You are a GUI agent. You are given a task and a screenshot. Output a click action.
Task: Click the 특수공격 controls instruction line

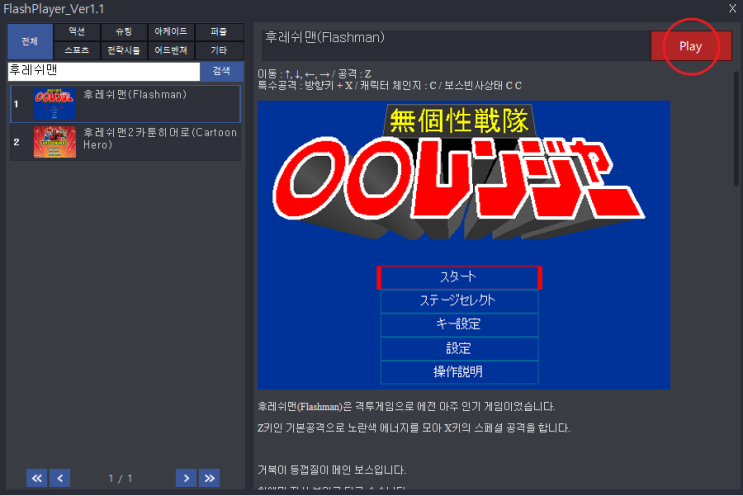coord(390,86)
